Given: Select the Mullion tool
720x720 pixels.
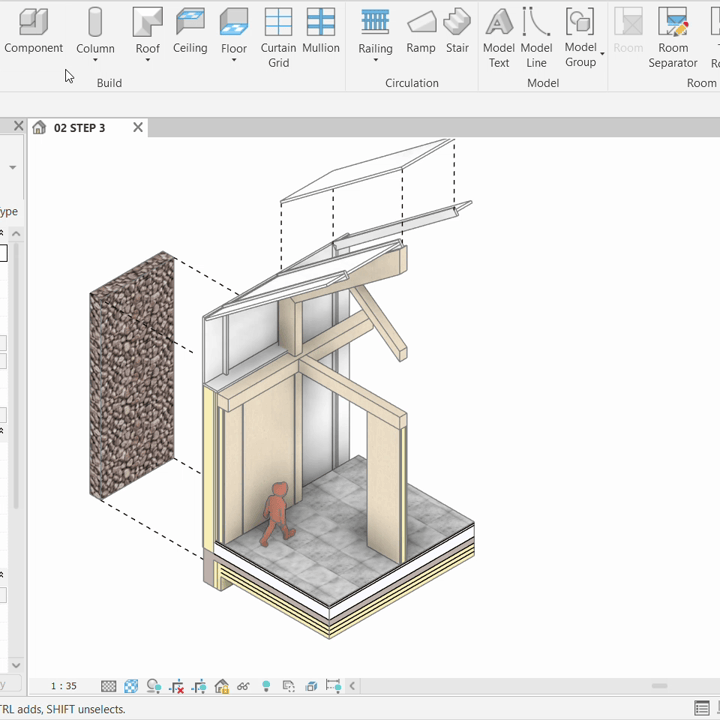Looking at the screenshot, I should pos(321,30).
